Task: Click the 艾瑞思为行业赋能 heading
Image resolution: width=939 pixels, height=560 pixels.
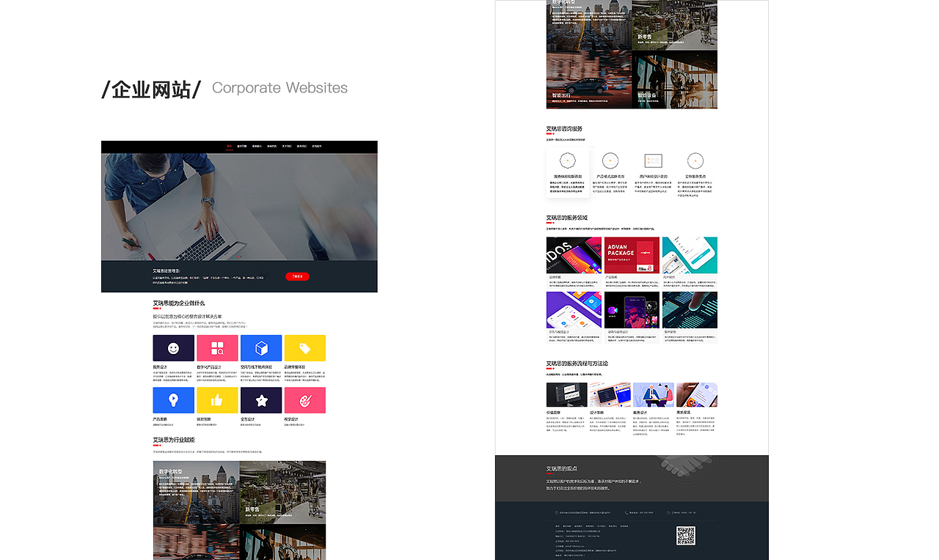Action: pos(174,440)
